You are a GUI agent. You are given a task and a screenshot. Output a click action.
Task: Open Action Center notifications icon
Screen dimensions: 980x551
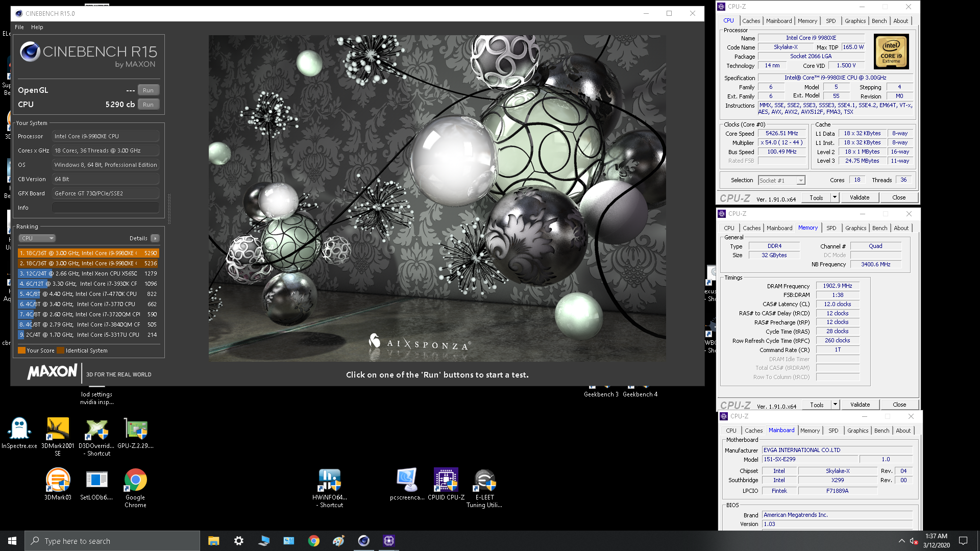(963, 541)
